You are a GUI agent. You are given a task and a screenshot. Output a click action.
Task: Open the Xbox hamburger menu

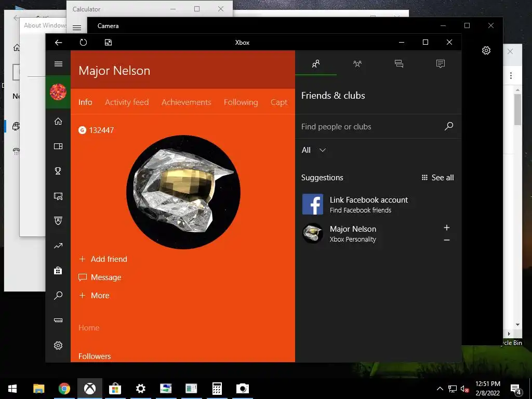[58, 64]
